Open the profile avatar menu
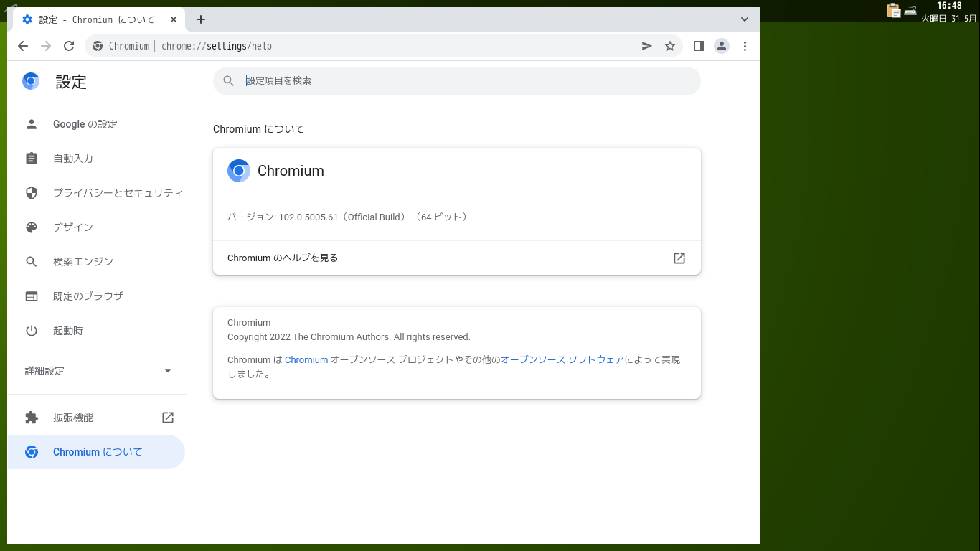Screen dimensions: 980x551 point(722,46)
